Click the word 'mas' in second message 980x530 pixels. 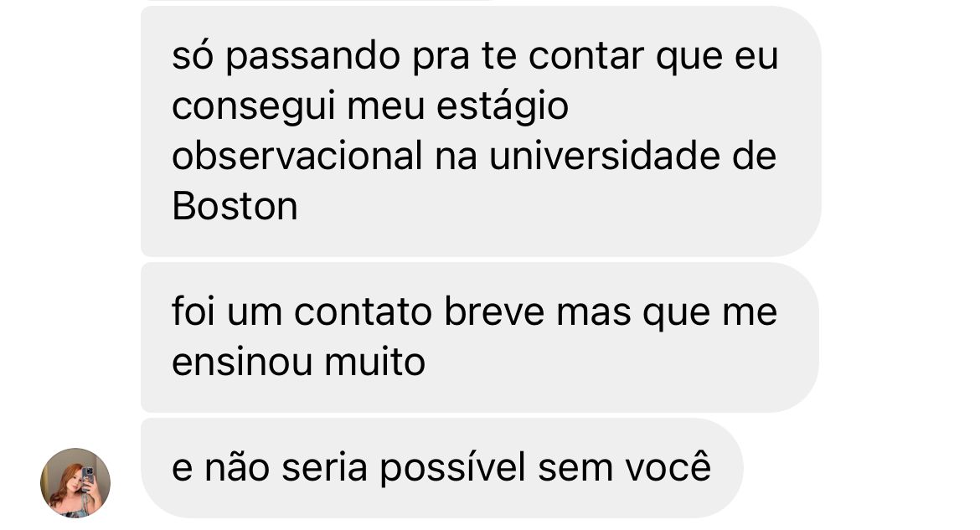coord(593,313)
